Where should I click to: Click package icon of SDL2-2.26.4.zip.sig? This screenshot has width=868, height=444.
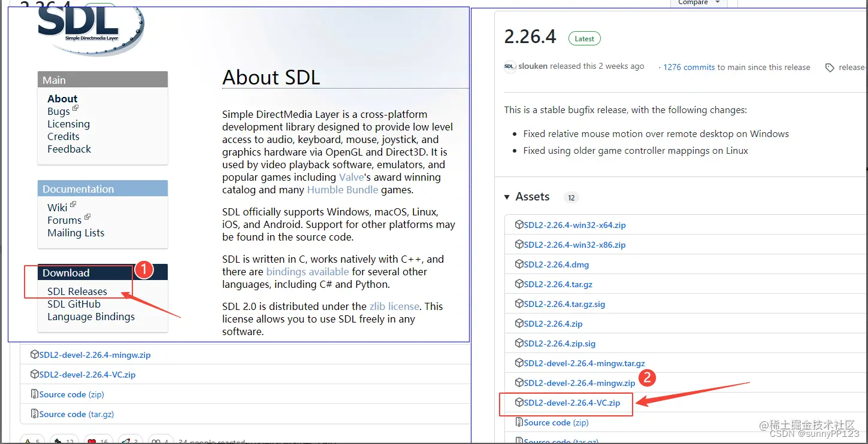click(x=519, y=343)
